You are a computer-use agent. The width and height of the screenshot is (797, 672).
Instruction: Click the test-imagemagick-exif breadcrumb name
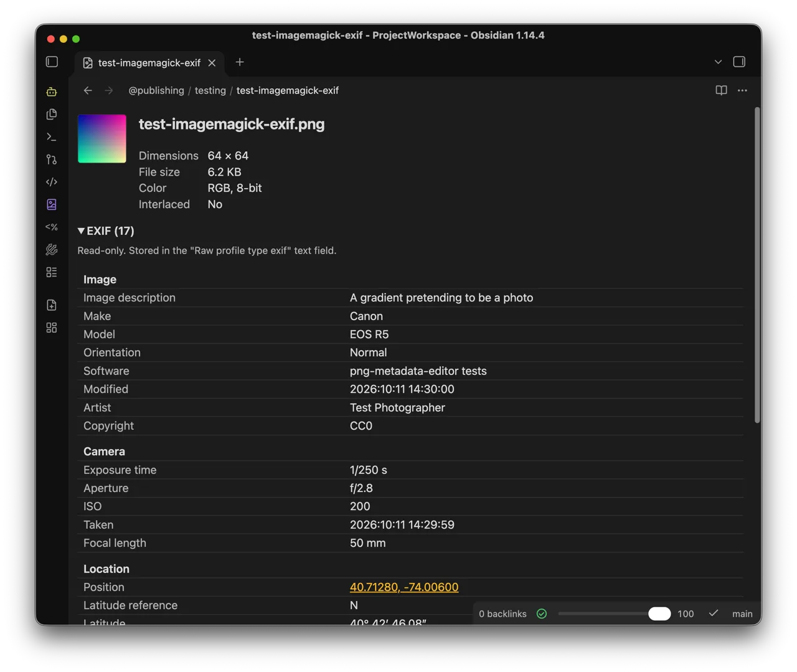288,90
